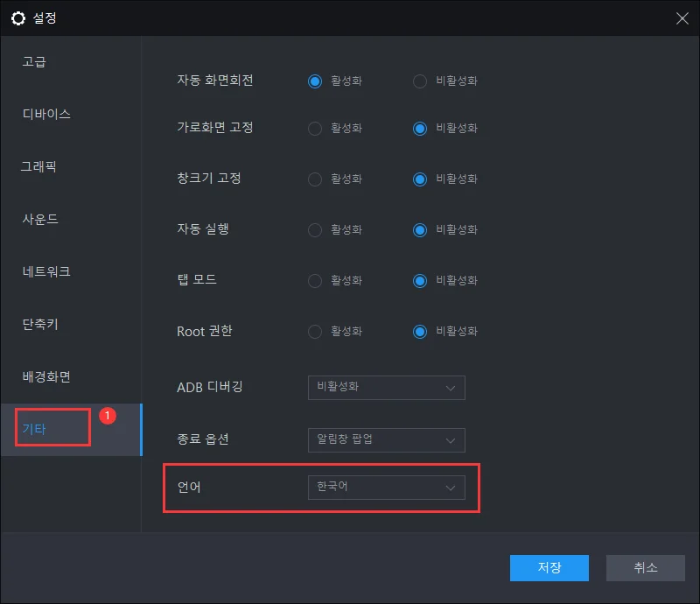Open the 종료 옵션 dropdown

click(386, 440)
